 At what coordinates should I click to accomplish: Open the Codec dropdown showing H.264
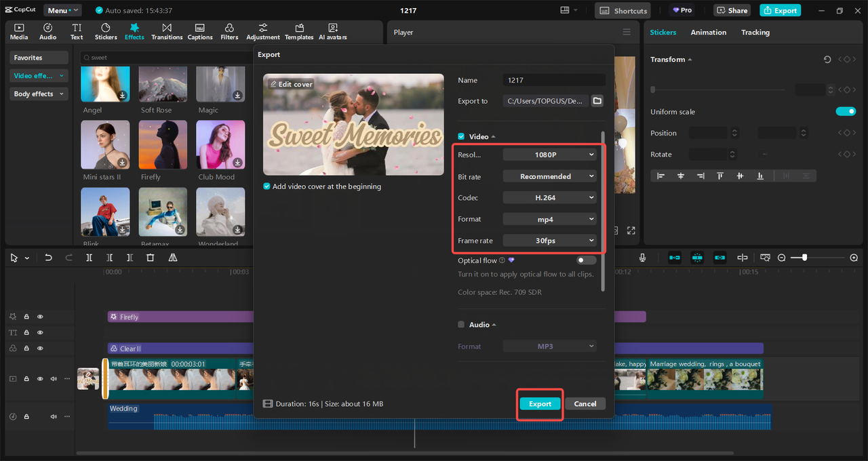tap(550, 198)
